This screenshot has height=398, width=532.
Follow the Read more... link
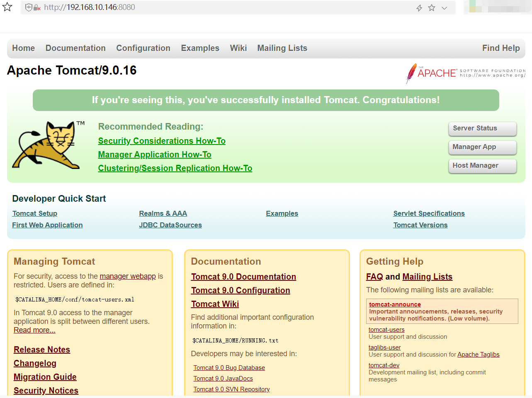[34, 330]
